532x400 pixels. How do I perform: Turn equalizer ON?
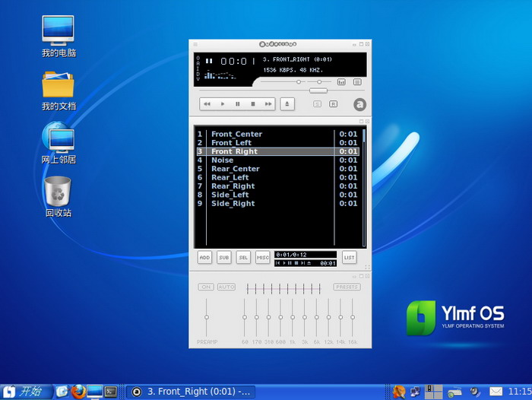click(x=205, y=287)
